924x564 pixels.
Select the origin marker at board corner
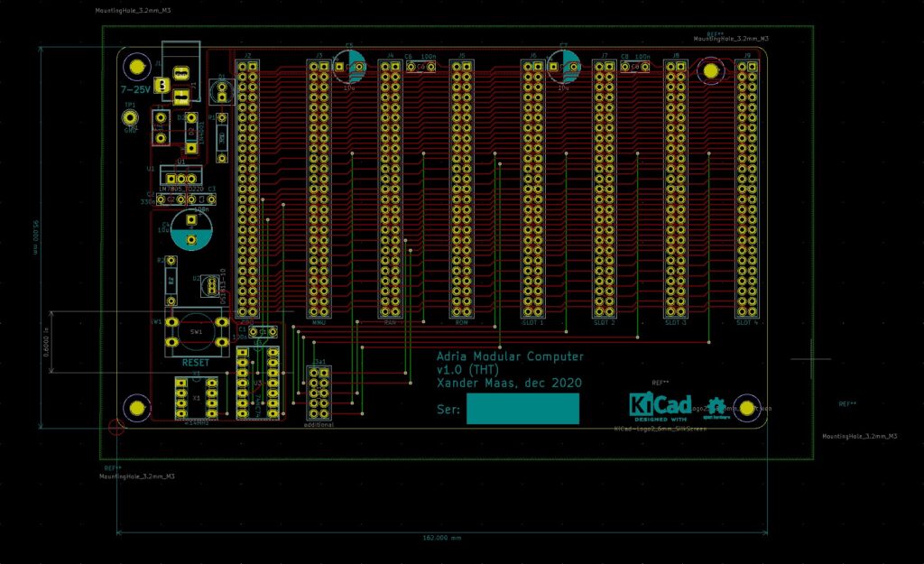(116, 427)
